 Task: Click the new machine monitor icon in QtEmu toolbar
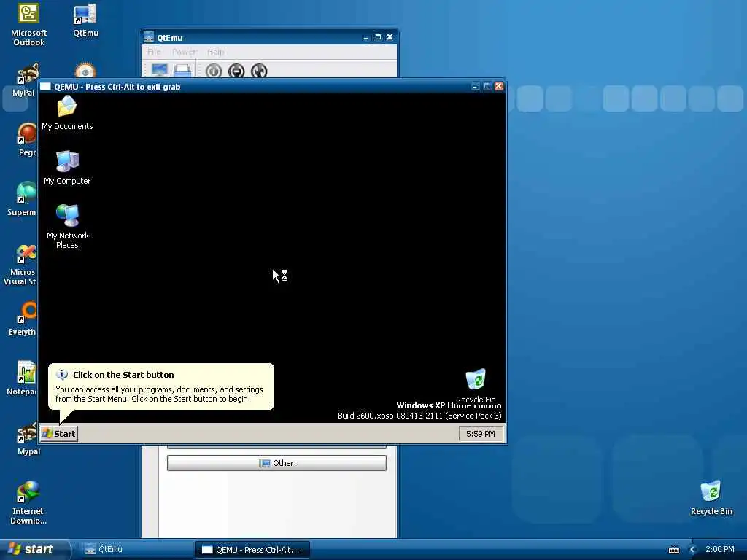[x=159, y=71]
